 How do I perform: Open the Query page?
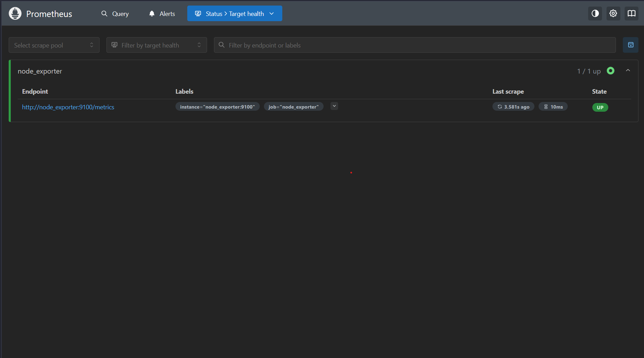click(115, 14)
